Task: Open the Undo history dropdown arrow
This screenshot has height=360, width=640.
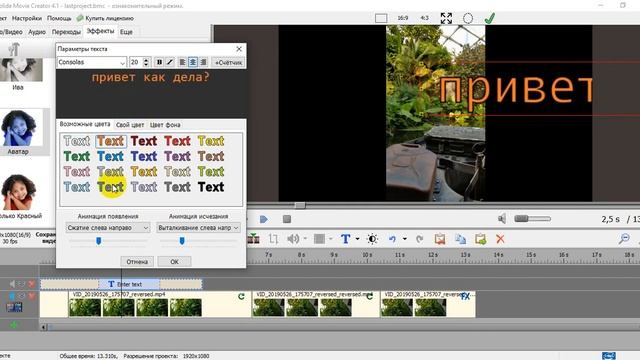Action: pyautogui.click(x=404, y=239)
